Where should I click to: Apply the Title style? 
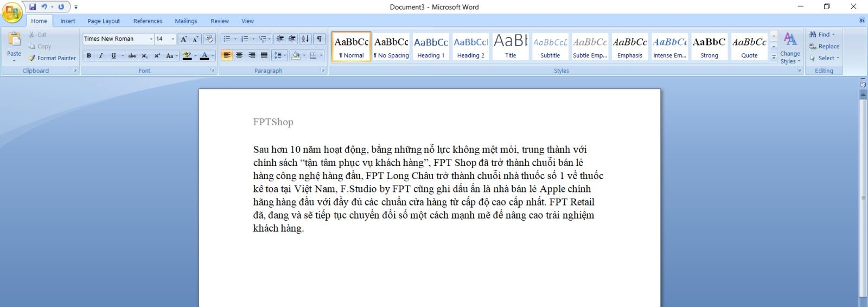click(510, 47)
